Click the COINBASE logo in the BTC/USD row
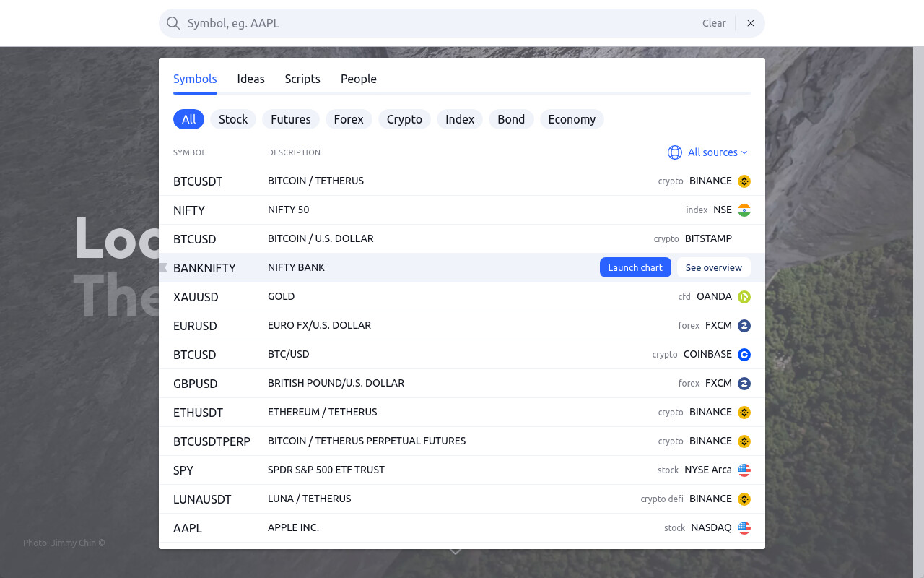The width and height of the screenshot is (924, 578). 744,355
